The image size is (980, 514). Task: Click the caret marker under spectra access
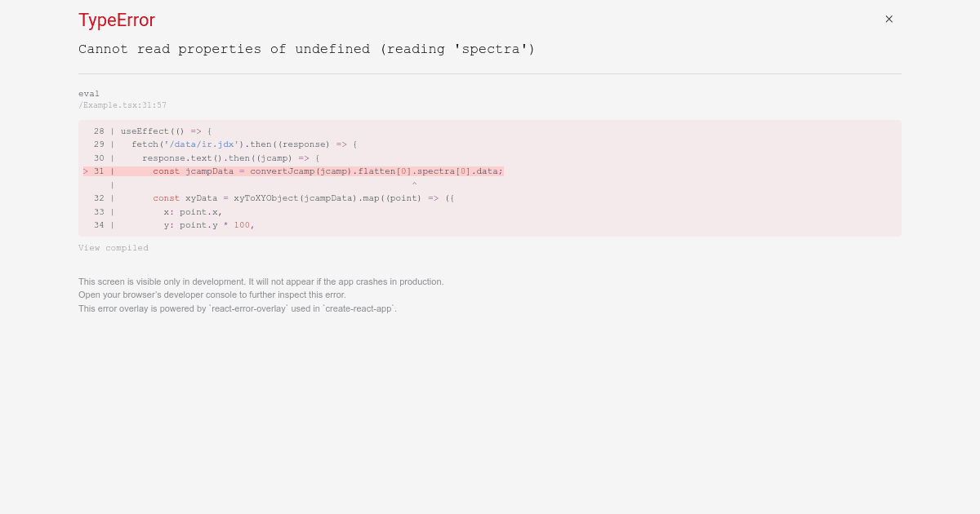click(414, 184)
